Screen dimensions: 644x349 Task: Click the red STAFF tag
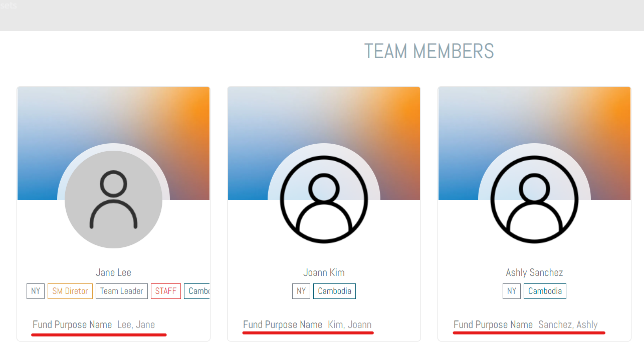(x=166, y=291)
